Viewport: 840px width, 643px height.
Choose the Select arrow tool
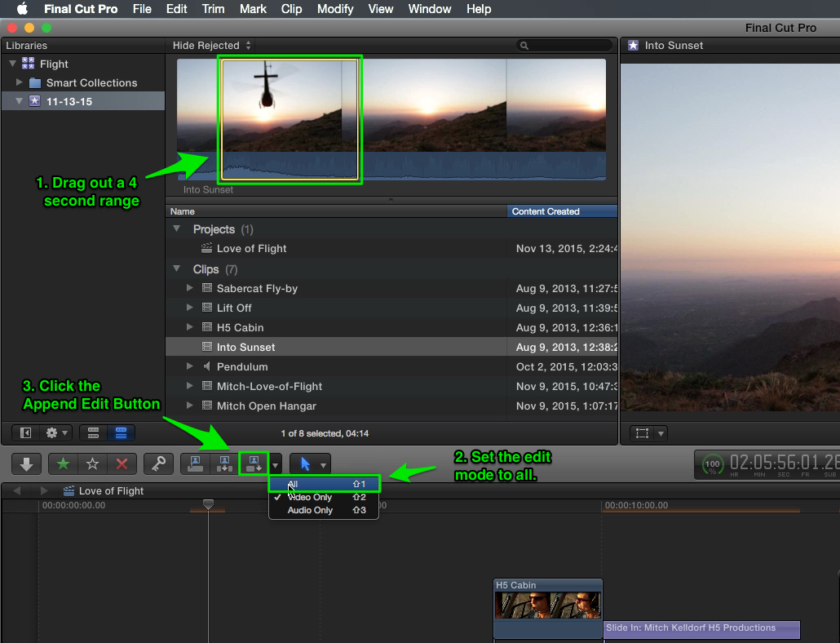(x=305, y=464)
